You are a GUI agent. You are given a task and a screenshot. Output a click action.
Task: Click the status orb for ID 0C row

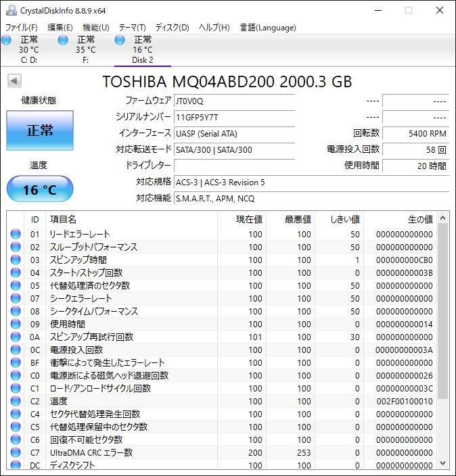pyautogui.click(x=16, y=350)
